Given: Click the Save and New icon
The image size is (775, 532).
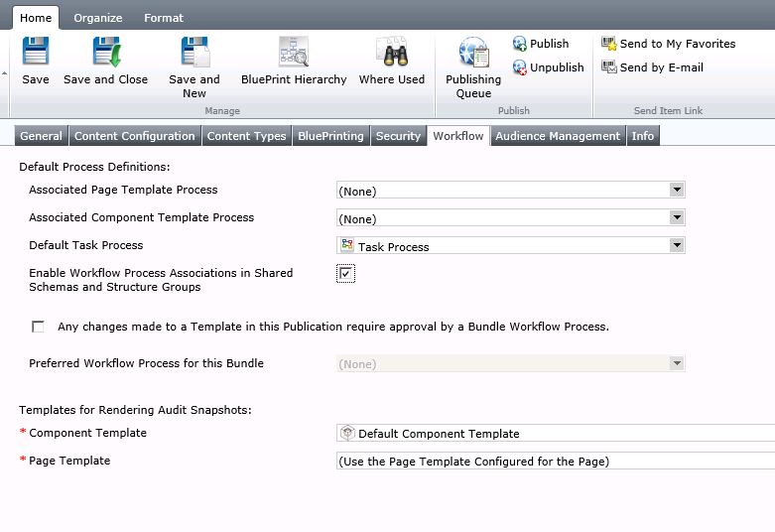Looking at the screenshot, I should [194, 53].
